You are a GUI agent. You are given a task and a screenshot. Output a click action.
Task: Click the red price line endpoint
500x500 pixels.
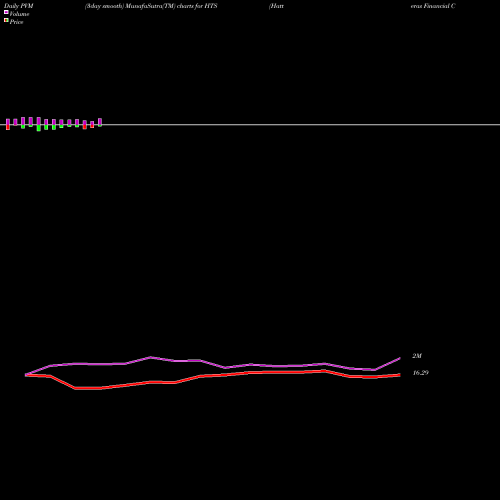coord(399,375)
